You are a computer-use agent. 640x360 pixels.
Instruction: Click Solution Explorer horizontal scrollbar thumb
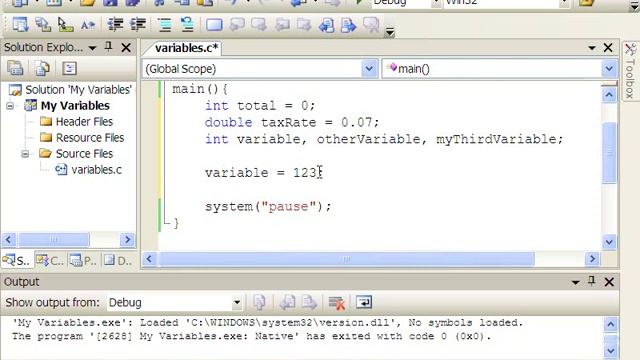(54, 240)
